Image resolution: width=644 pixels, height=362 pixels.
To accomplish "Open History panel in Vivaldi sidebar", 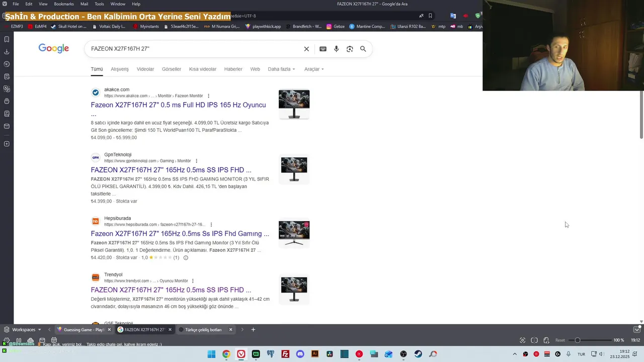I will tap(7, 64).
